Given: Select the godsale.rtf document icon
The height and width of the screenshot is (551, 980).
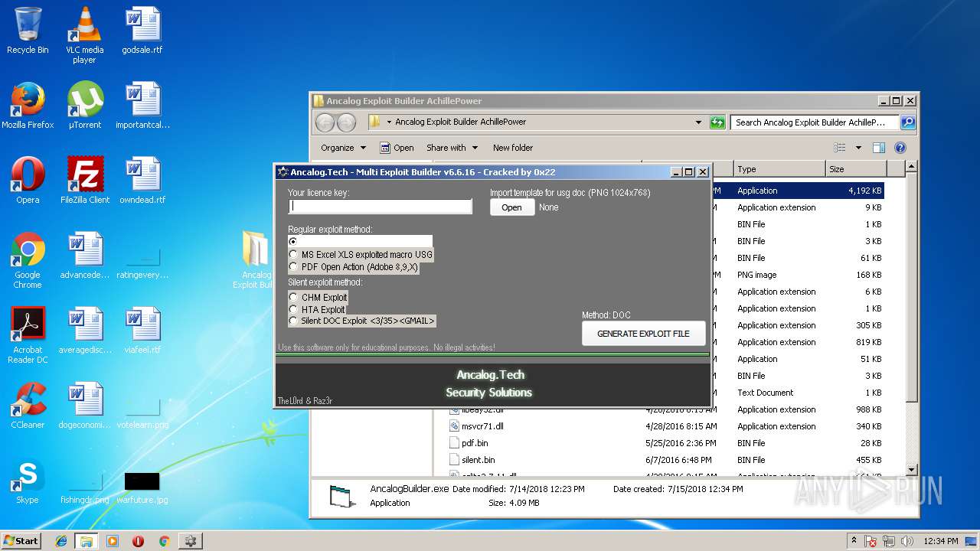Looking at the screenshot, I should pos(142,31).
